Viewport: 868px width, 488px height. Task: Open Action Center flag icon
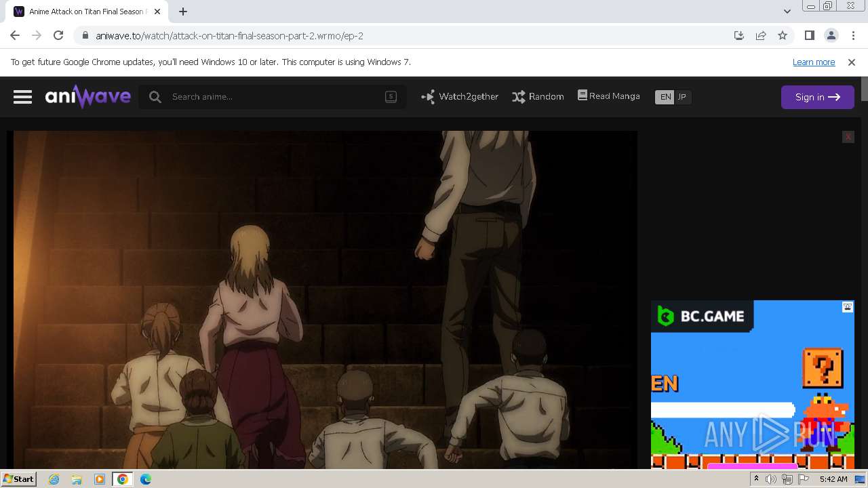[804, 479]
